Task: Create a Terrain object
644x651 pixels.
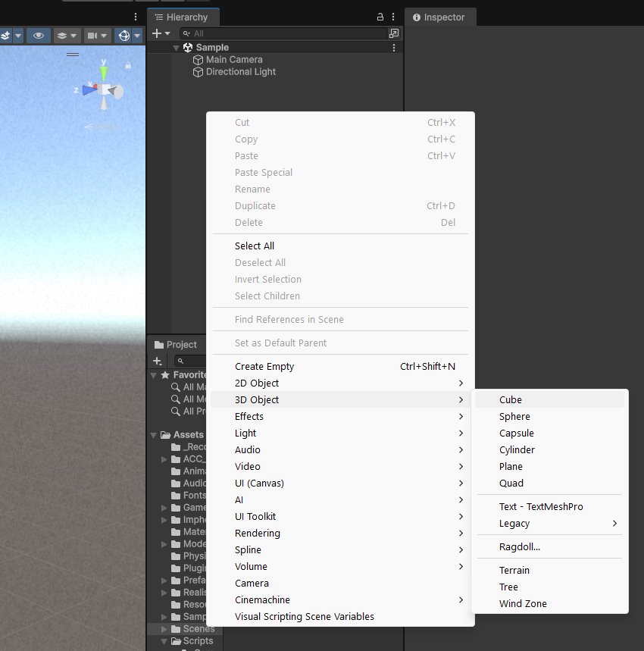Action: pyautogui.click(x=549, y=571)
